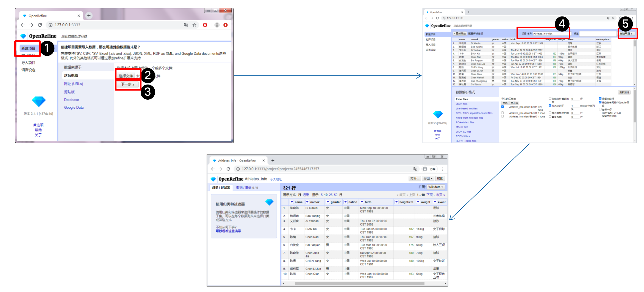Click back arrow in the Athletes_info project window
This screenshot has height=292, width=644.
point(213,169)
